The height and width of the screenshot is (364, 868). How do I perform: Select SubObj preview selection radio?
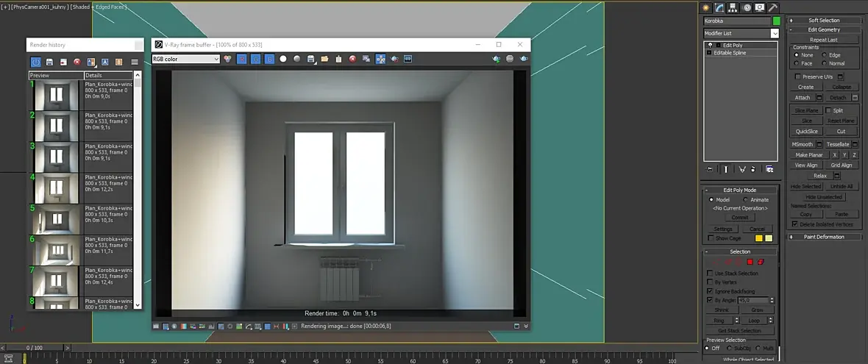tap(729, 348)
